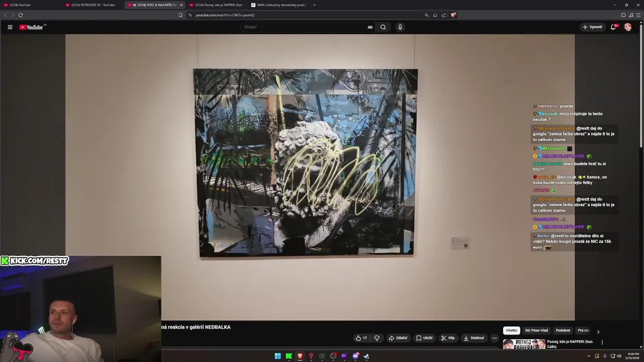The width and height of the screenshot is (644, 362).
Task: Open options for Poznej, kdo je RAPPER video
Action: pos(602,342)
